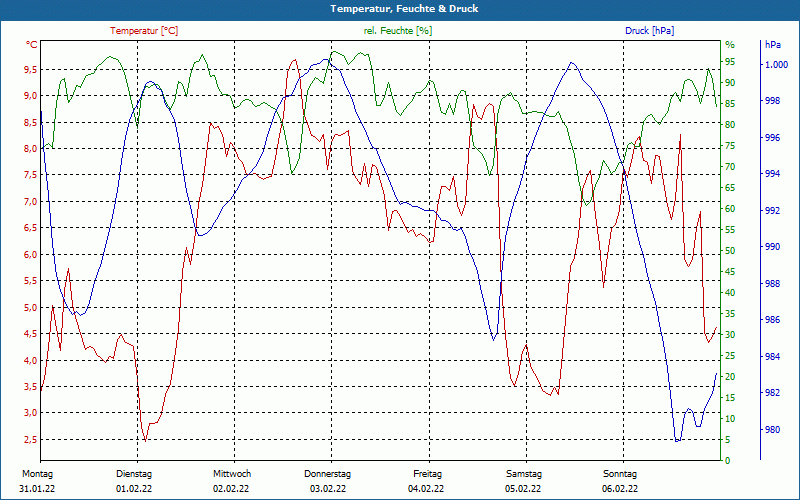The width and height of the screenshot is (800, 500).
Task: Click the '60' humidity axis value
Action: tap(730, 209)
